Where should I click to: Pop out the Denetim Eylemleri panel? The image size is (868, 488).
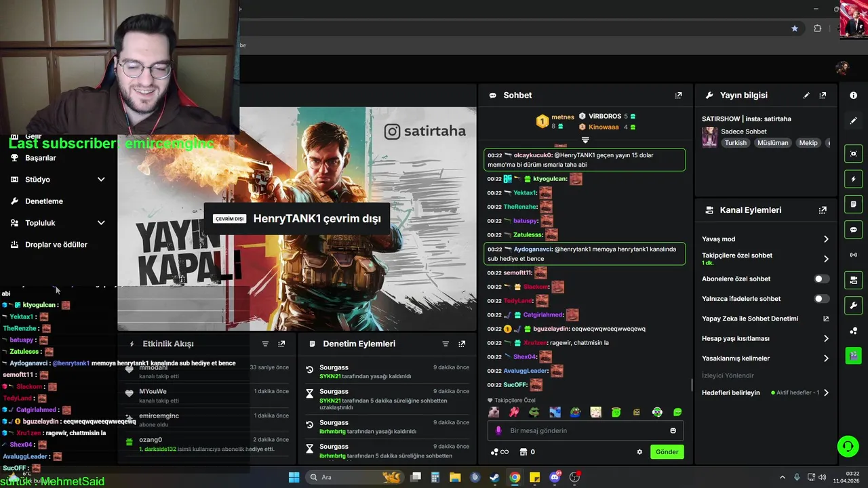[x=462, y=344]
